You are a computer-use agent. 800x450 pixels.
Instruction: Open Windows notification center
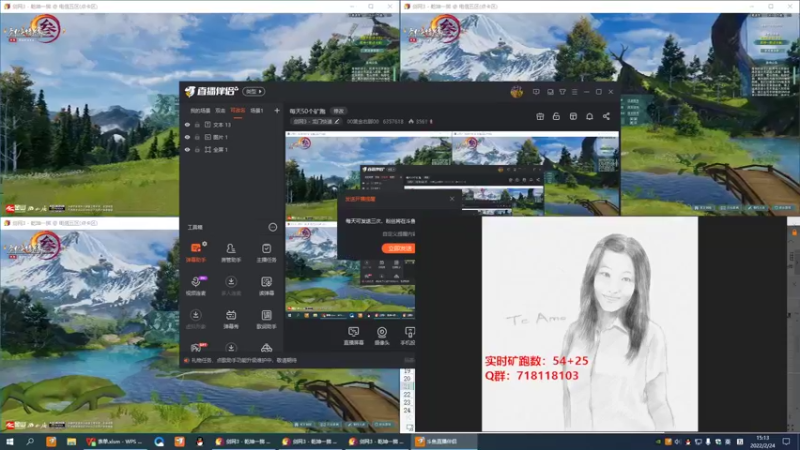[786, 441]
